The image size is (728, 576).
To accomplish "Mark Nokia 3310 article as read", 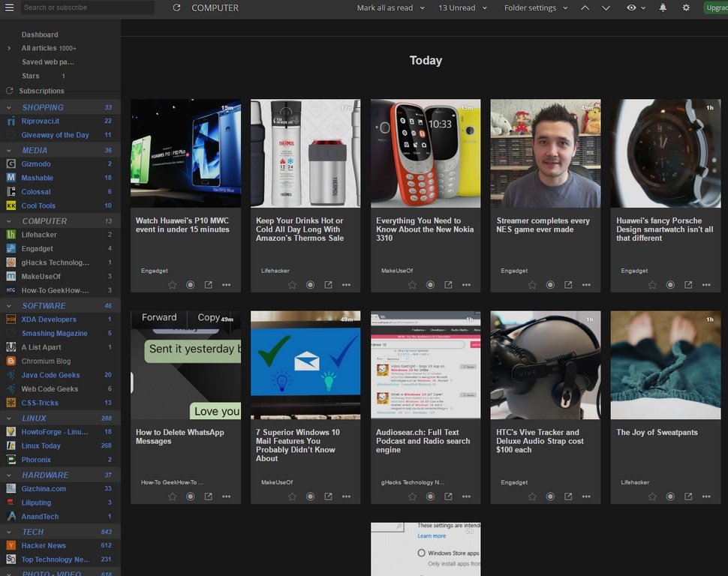I will pos(430,285).
